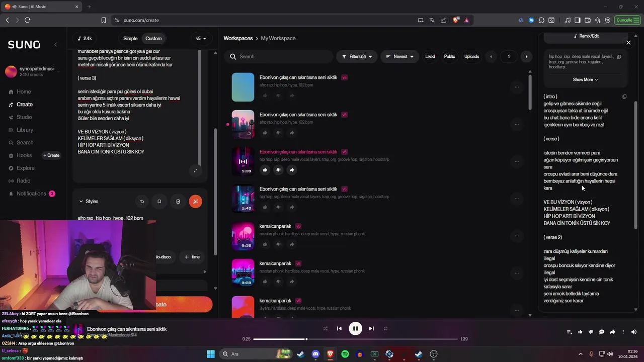Click the Remix/Edit button

point(586,36)
